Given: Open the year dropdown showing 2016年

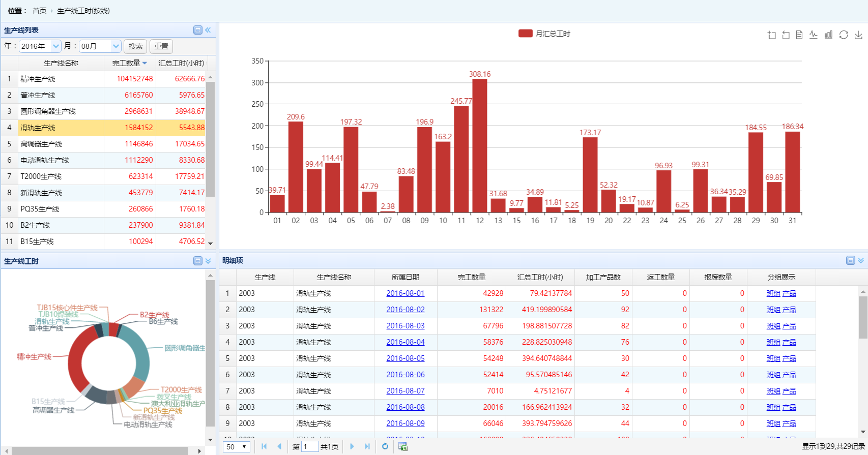Looking at the screenshot, I should click(x=56, y=46).
